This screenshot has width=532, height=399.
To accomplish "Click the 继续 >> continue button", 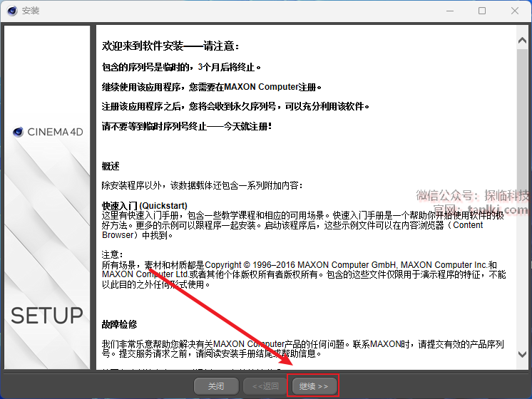I will click(x=314, y=385).
